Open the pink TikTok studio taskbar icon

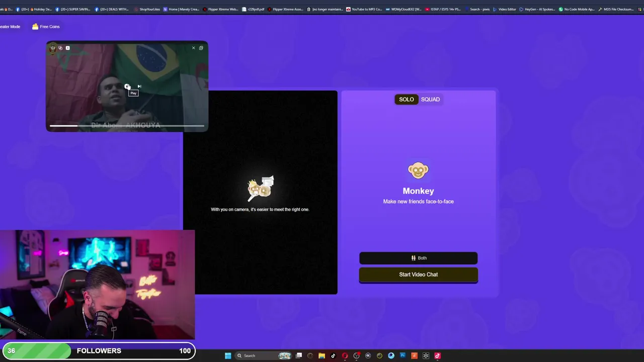click(437, 356)
